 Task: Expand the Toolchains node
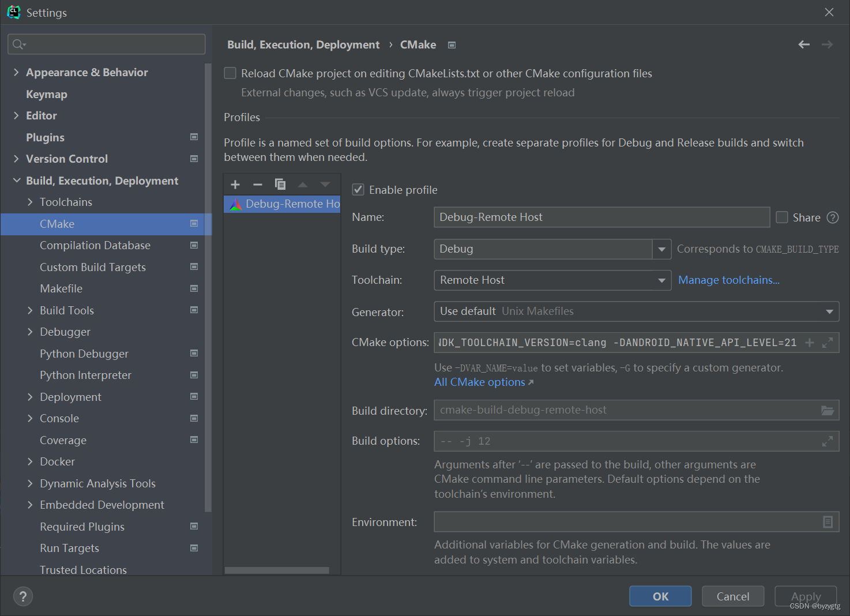tap(30, 202)
